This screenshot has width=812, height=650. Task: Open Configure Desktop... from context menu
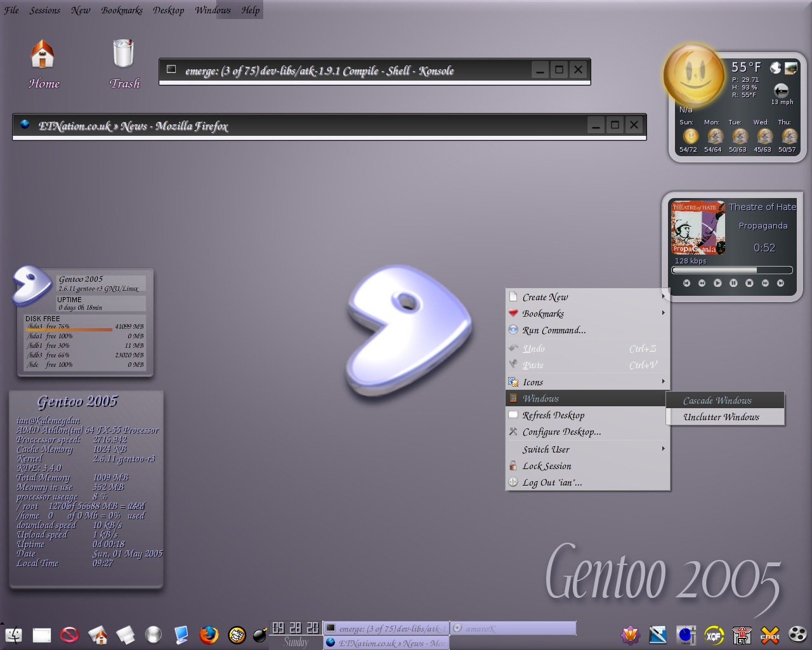[x=587, y=431]
